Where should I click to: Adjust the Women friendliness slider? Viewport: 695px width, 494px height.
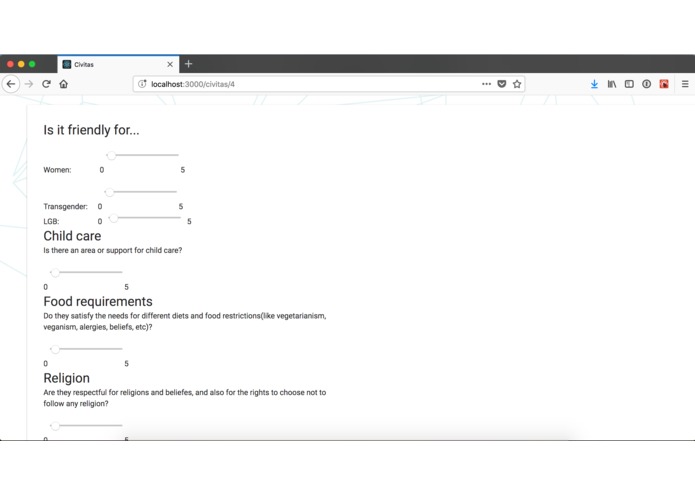[143, 155]
